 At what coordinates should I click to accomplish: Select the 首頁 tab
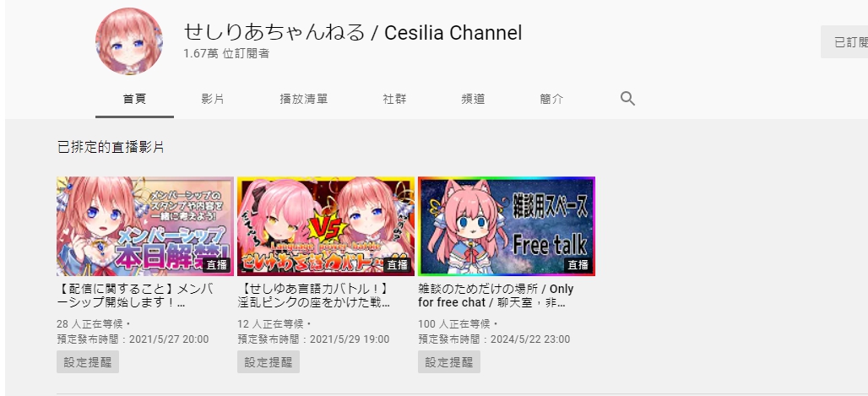tap(134, 99)
